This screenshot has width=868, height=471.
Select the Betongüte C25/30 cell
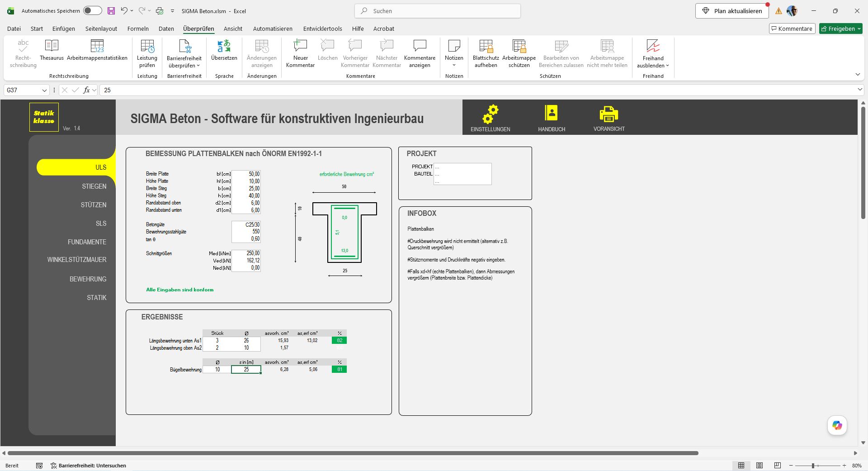pos(246,224)
